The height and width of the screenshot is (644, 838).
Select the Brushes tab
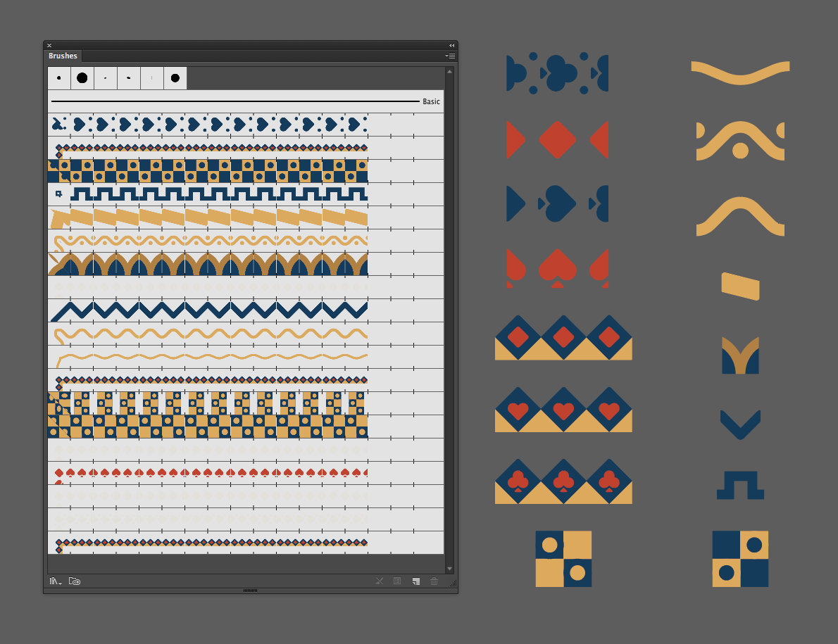63,56
